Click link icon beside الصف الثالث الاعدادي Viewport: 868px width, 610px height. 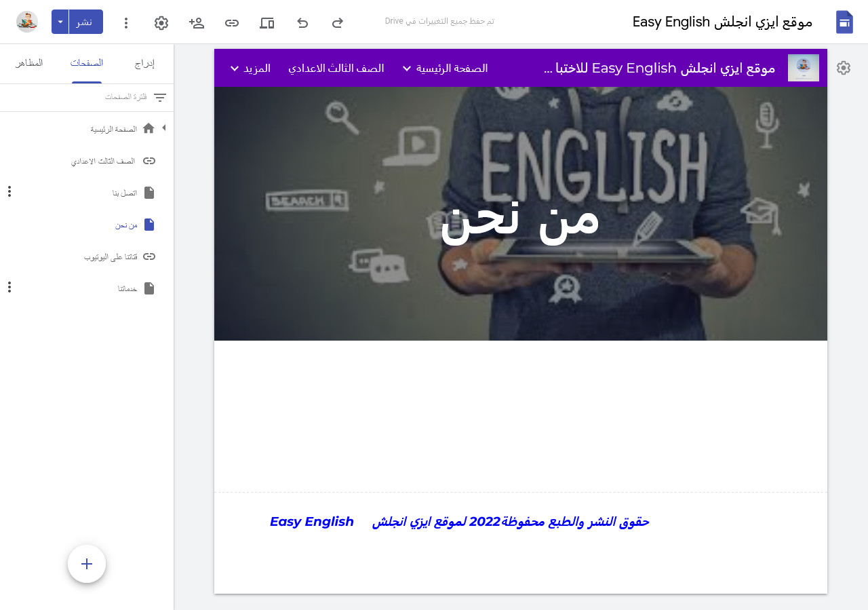(149, 161)
